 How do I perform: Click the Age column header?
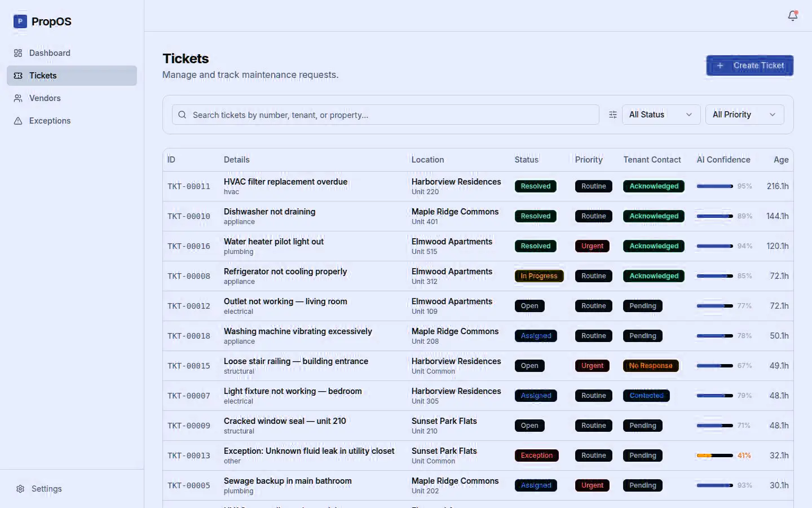point(780,160)
